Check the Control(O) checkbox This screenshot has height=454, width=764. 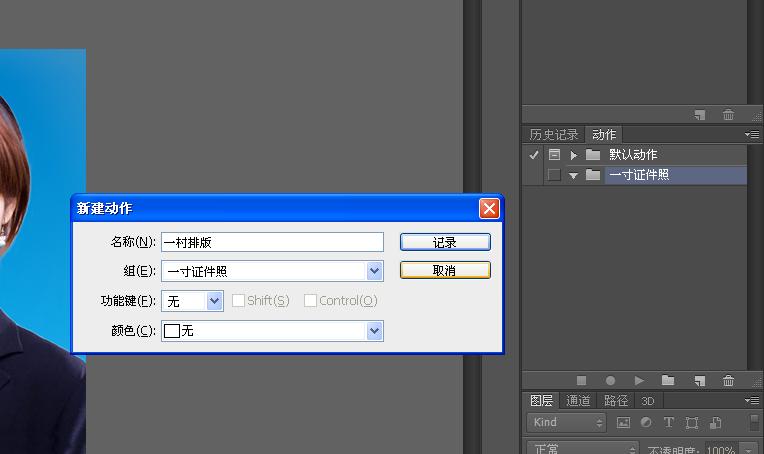point(310,301)
